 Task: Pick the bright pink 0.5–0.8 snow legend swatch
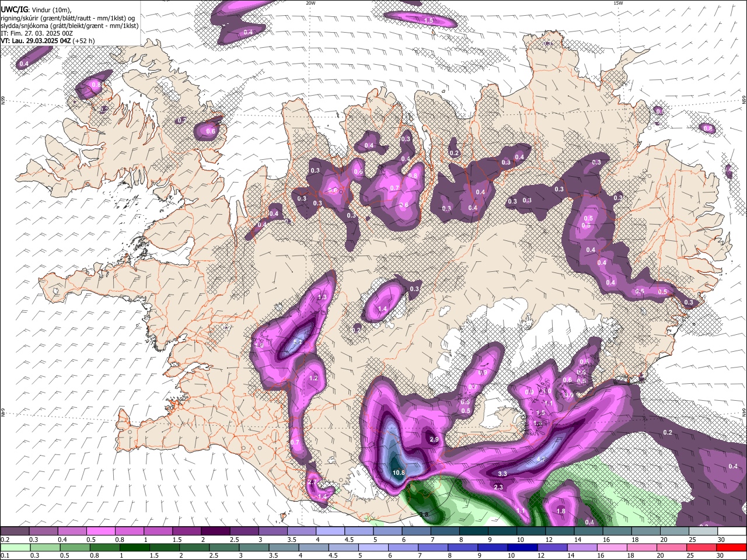tap(100, 531)
